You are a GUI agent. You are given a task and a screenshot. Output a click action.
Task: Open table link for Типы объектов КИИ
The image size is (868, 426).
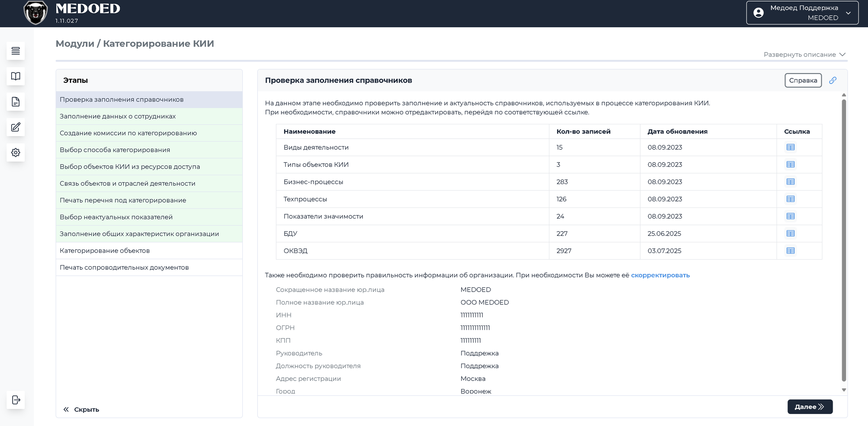tap(790, 165)
